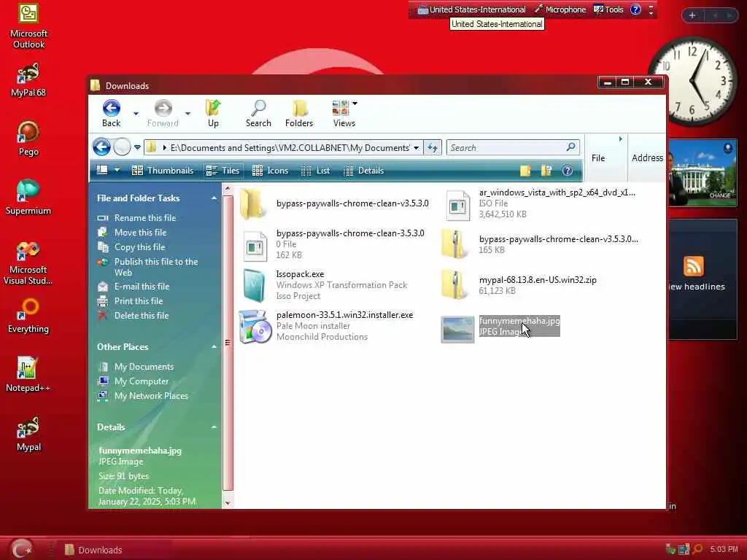Open the Views toolbar button

[x=344, y=113]
